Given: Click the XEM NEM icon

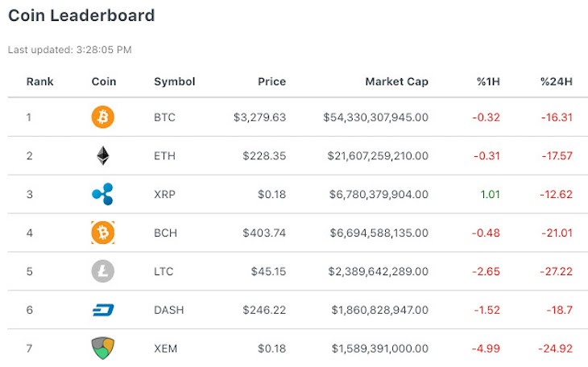Looking at the screenshot, I should [x=103, y=348].
